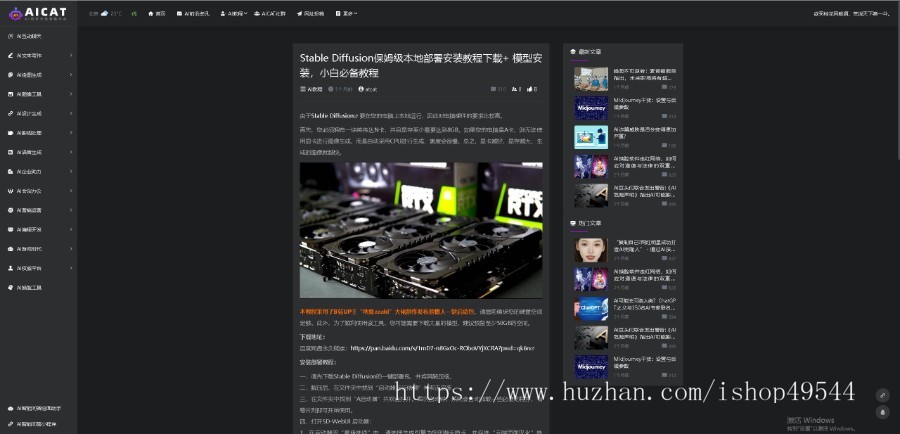Click the AI教程 category link under title
Screen dimensions: 900x434
315,89
